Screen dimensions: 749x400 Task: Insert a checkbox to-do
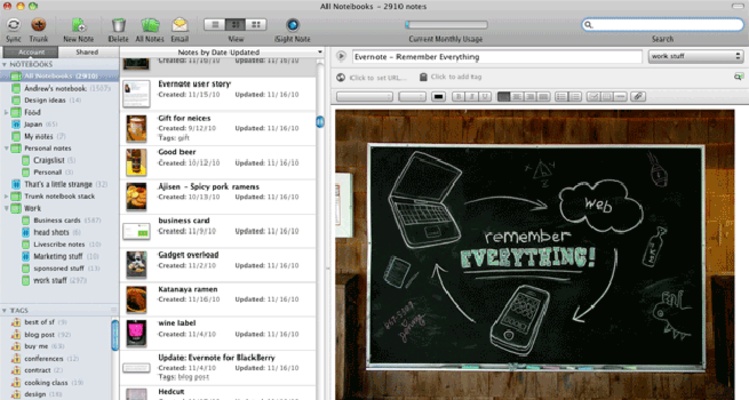tap(593, 97)
